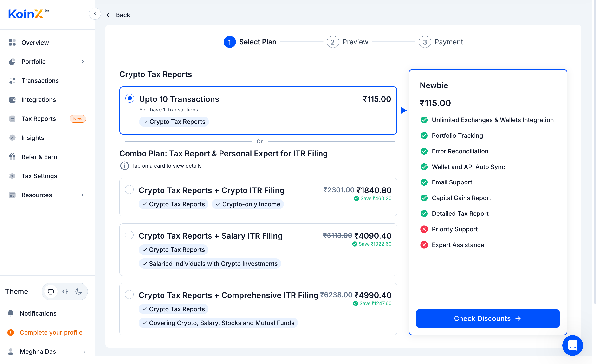Viewport: 596px width, 364px height.
Task: Click step 2 Preview circle
Action: [333, 42]
